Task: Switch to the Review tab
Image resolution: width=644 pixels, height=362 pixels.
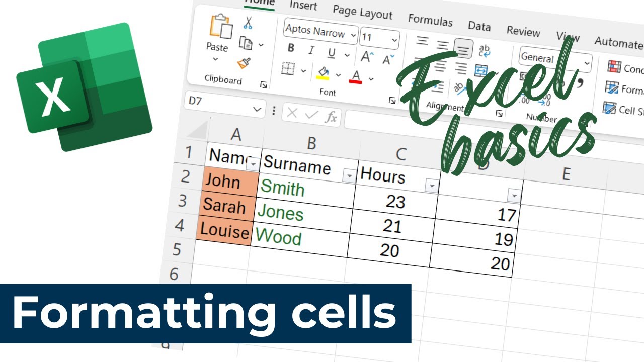Action: tap(523, 31)
